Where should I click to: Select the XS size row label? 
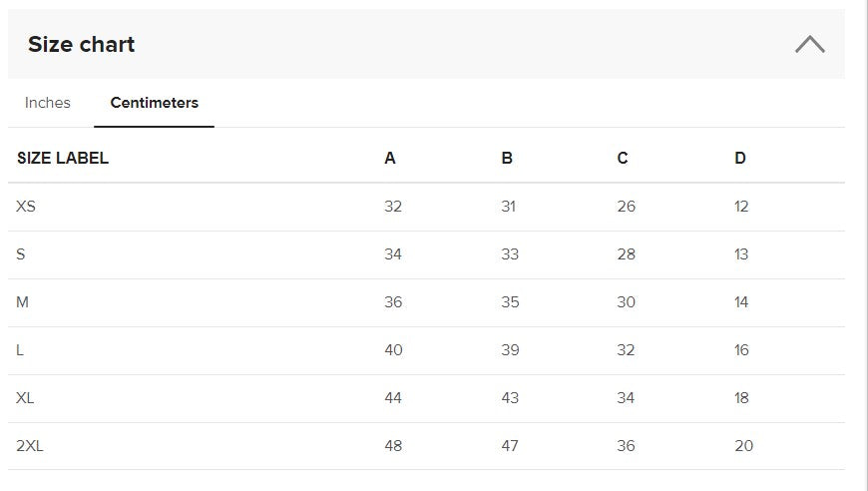[27, 207]
